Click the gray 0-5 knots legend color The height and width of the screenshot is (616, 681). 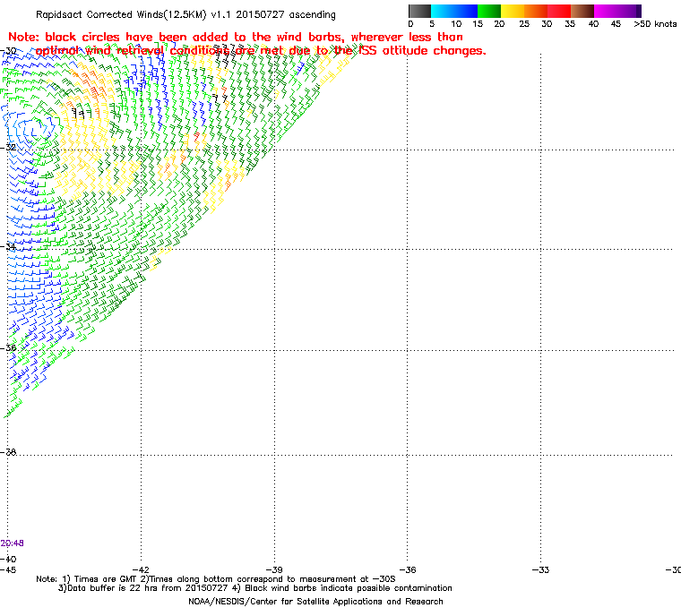[419, 11]
